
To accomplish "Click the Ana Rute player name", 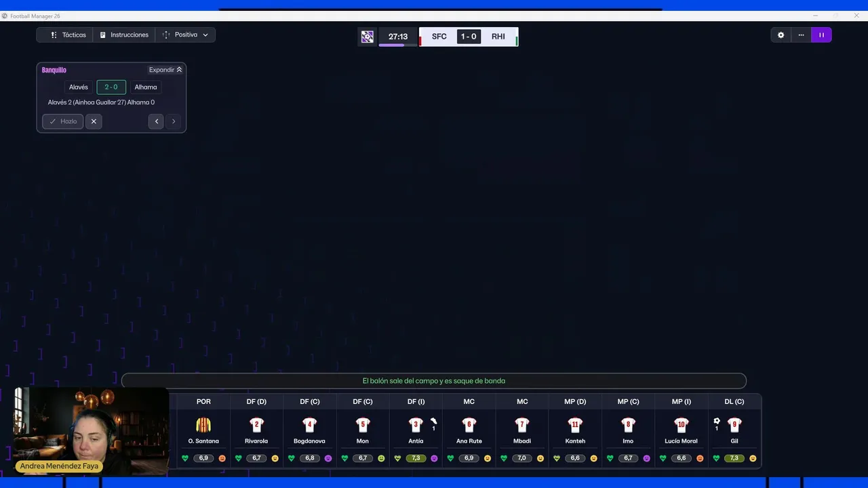I will pyautogui.click(x=469, y=441).
